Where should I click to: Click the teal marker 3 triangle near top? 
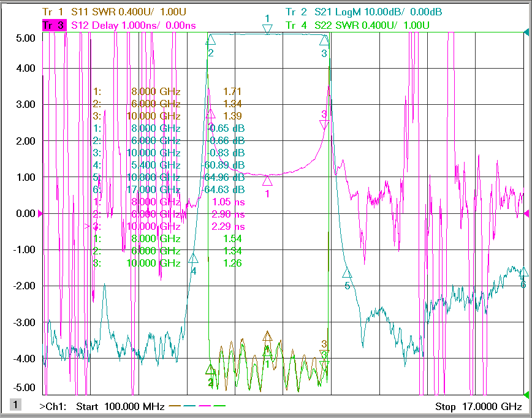click(324, 40)
